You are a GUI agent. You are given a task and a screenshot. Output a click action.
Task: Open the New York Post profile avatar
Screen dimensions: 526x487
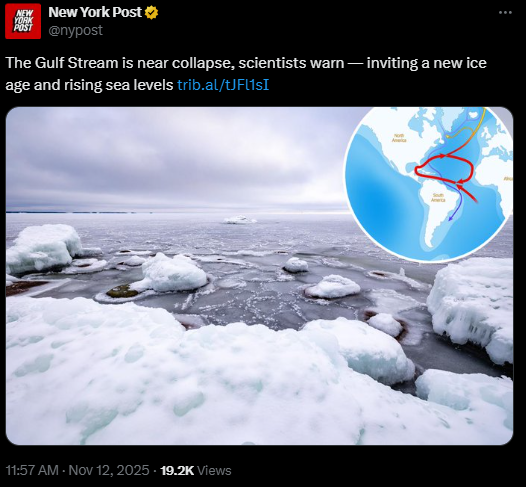23,21
